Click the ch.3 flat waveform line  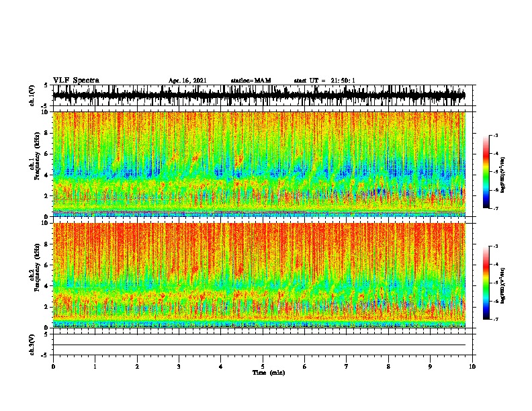(x=259, y=345)
